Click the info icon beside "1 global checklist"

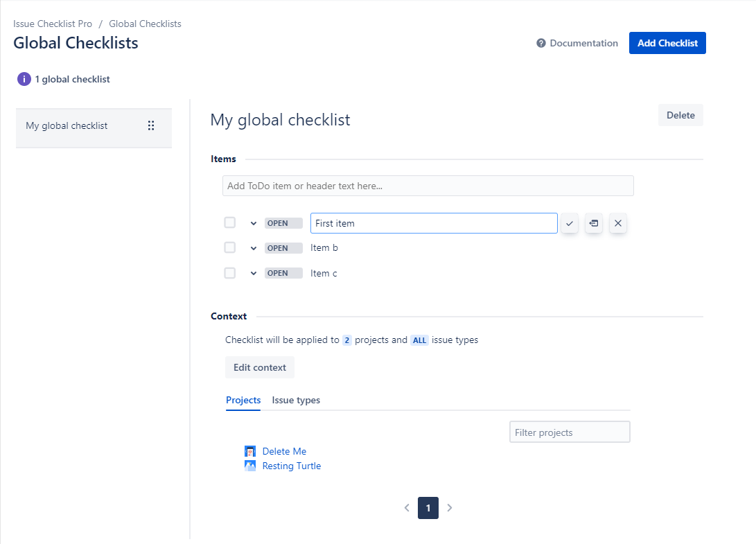24,79
